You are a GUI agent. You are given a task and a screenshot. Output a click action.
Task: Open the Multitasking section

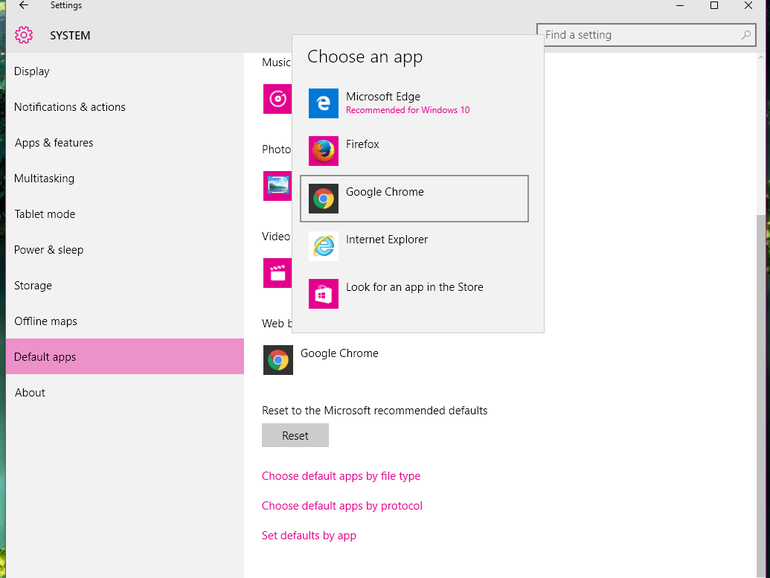[125, 178]
